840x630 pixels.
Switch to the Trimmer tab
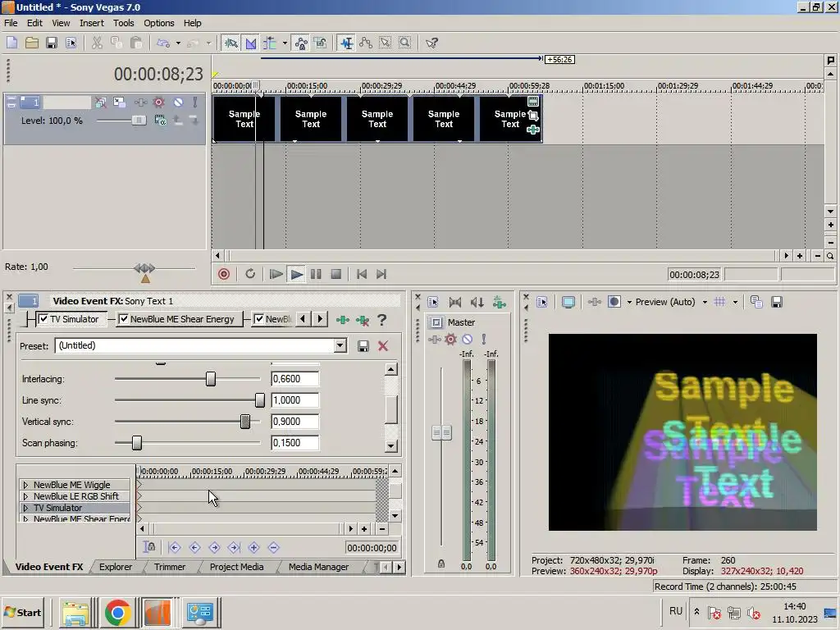pos(170,567)
